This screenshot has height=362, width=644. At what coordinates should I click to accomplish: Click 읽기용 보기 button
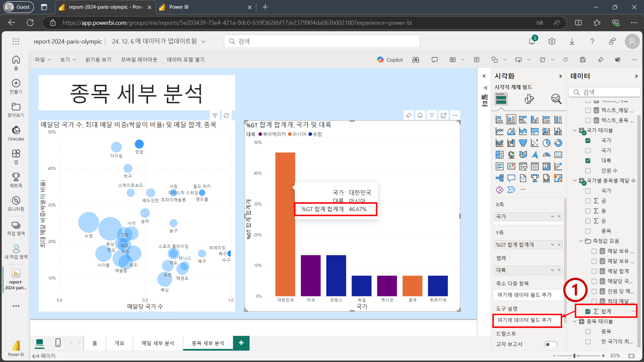[98, 60]
